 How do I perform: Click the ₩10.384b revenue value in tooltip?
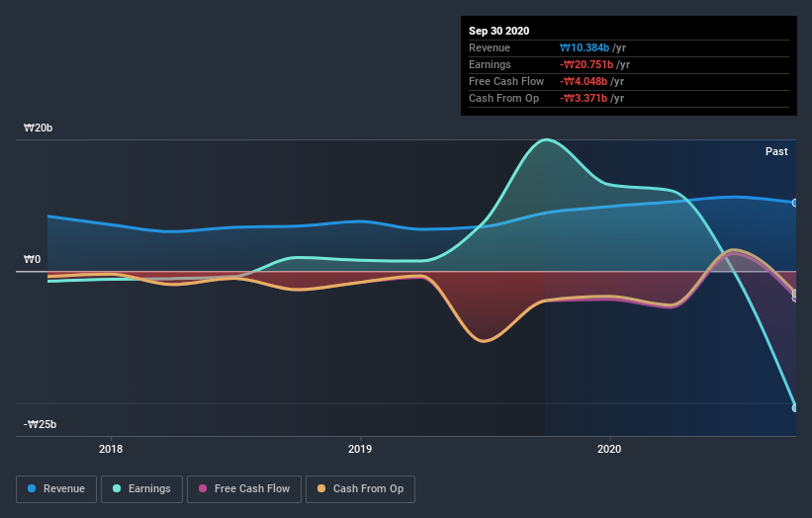pyautogui.click(x=585, y=47)
